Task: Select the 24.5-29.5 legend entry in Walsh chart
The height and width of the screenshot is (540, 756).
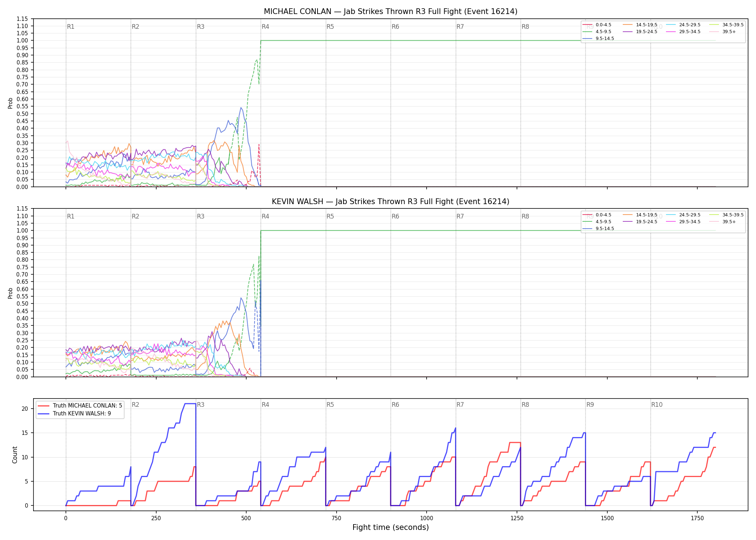Action: 684,215
